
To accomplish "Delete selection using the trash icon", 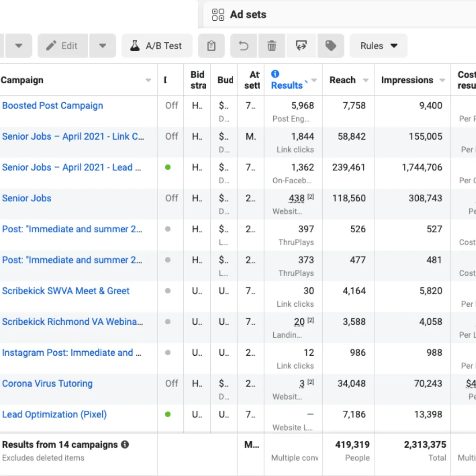I will click(272, 45).
